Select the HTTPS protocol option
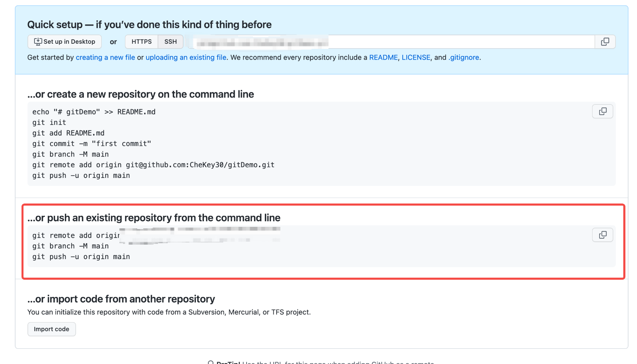 (x=142, y=42)
